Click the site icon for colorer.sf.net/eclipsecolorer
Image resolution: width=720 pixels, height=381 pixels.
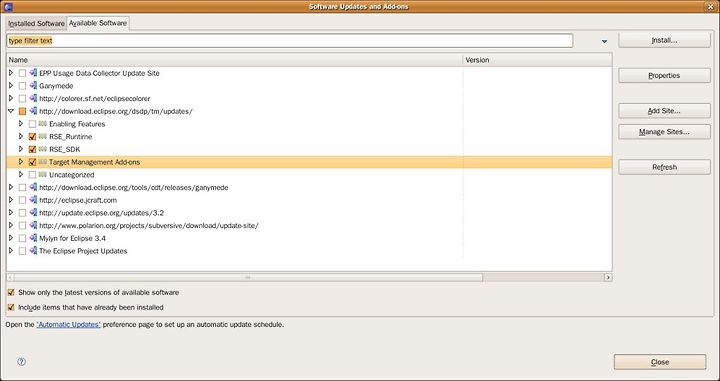(33, 98)
